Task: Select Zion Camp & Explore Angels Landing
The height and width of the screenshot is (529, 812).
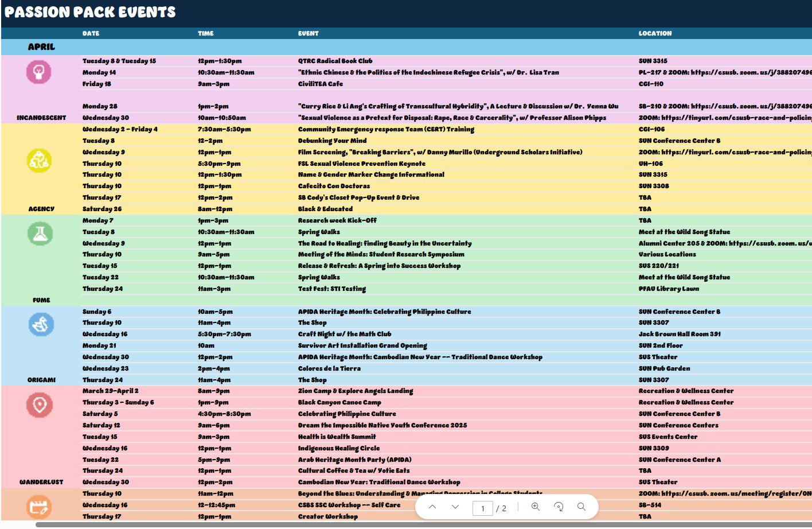Action: pyautogui.click(x=355, y=391)
